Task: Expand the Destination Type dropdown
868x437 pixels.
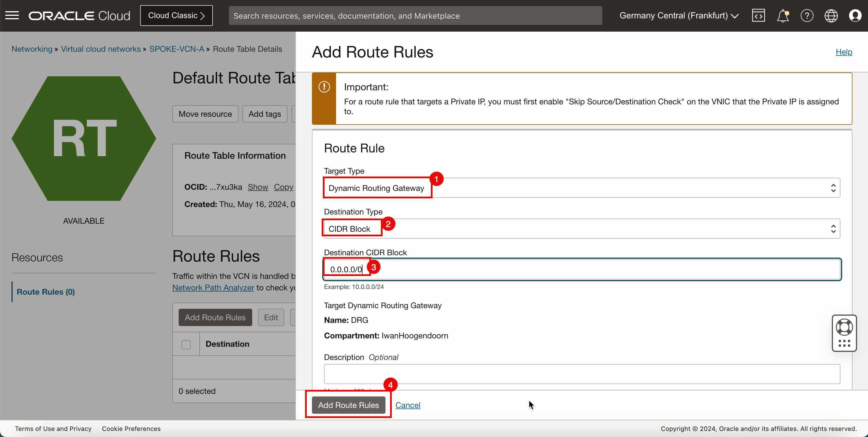Action: point(582,229)
